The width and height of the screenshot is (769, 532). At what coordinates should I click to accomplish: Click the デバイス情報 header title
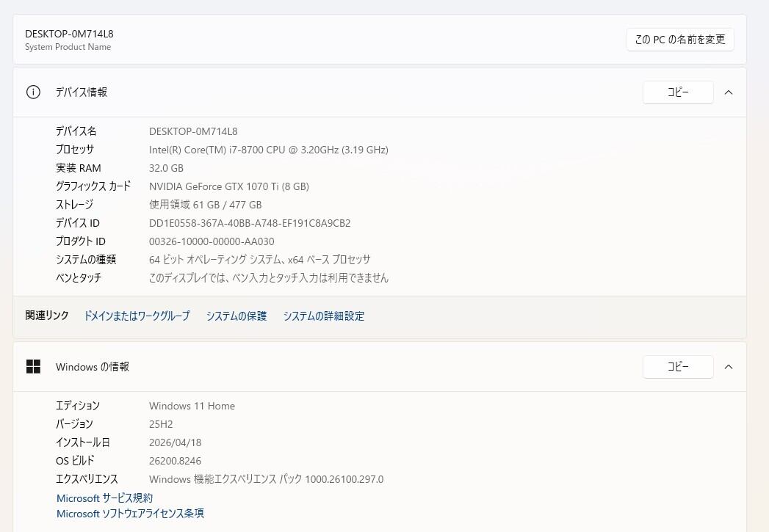[82, 92]
